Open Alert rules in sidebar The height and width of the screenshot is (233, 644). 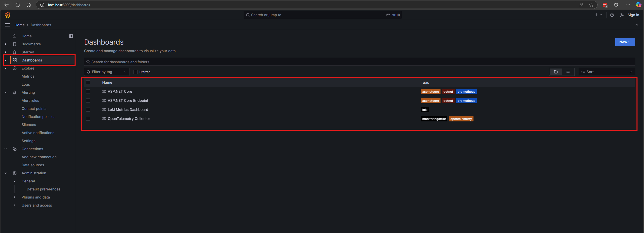(x=30, y=101)
